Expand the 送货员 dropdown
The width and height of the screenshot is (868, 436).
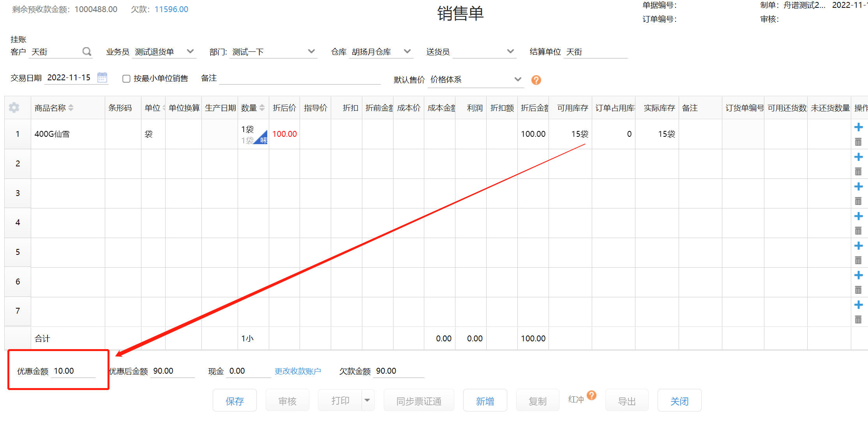coord(510,51)
